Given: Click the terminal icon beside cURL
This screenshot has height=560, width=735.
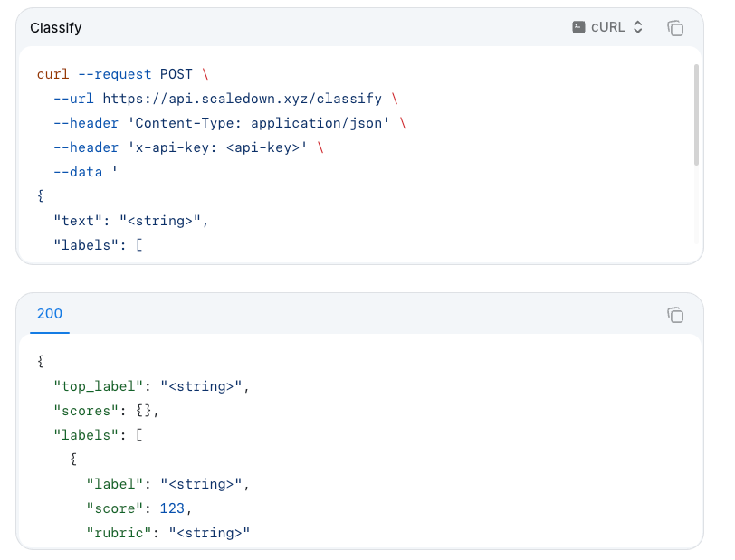Looking at the screenshot, I should point(578,27).
